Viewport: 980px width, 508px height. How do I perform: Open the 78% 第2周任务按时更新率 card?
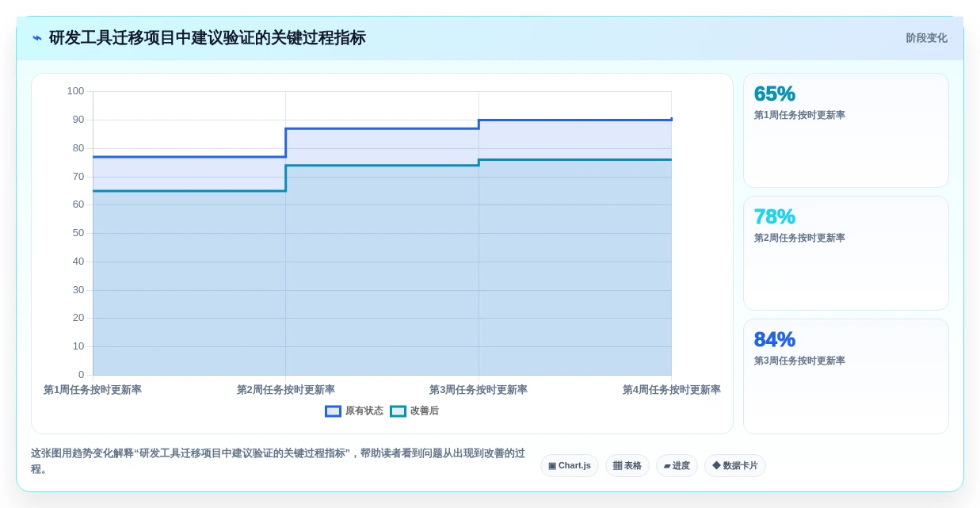[846, 254]
